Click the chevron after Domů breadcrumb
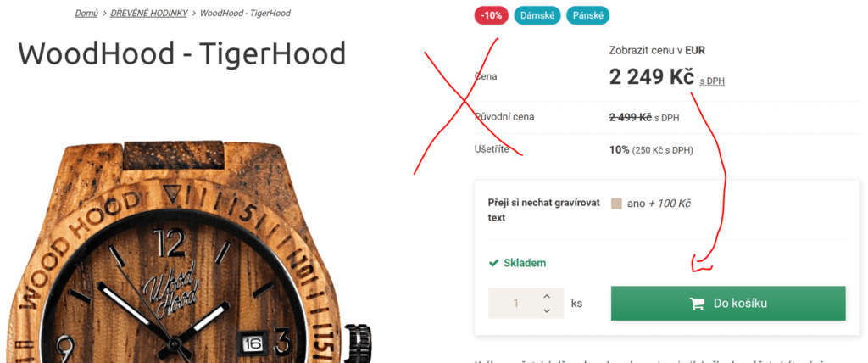This screenshot has width=868, height=363. tap(103, 13)
